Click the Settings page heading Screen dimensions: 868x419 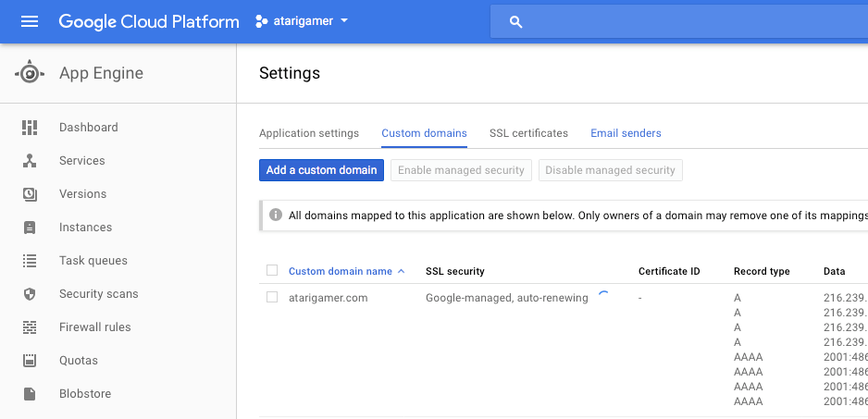[x=290, y=73]
